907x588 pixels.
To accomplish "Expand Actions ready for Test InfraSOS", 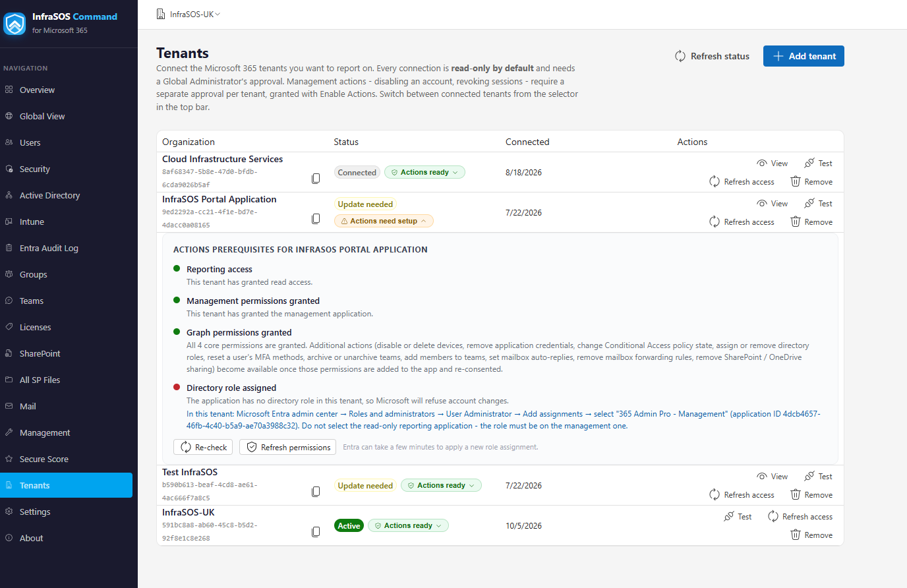I will pyautogui.click(x=441, y=485).
